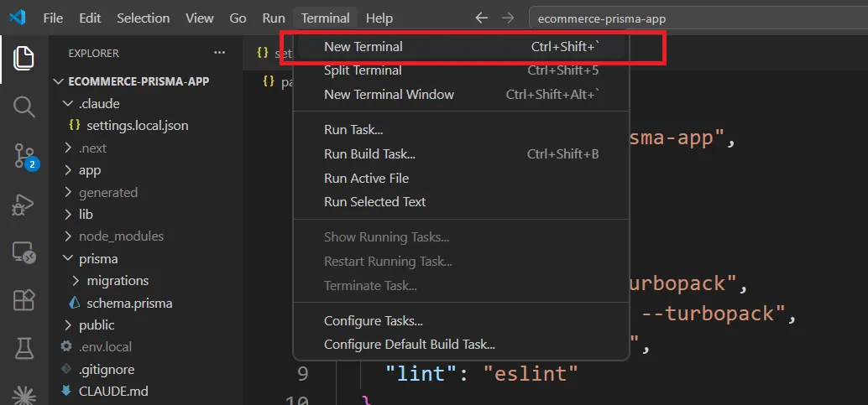Open settings.local.json in the explorer
This screenshot has height=405, width=868.
[138, 126]
